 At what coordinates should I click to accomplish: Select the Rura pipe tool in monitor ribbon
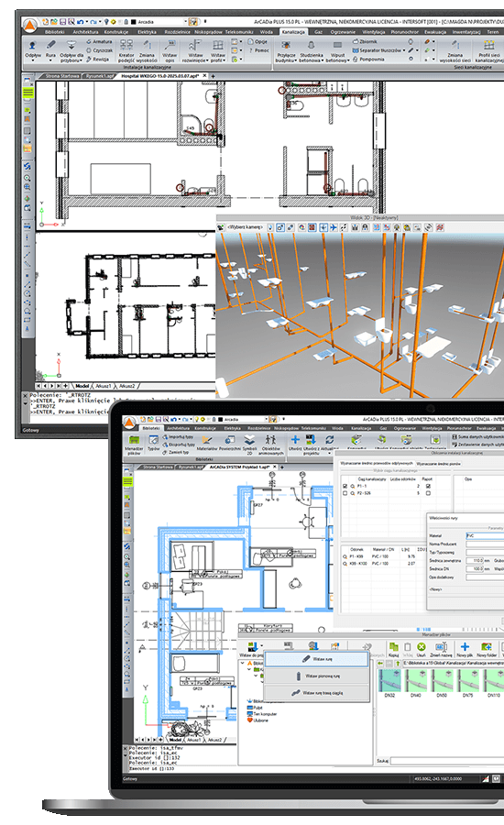(x=50, y=50)
